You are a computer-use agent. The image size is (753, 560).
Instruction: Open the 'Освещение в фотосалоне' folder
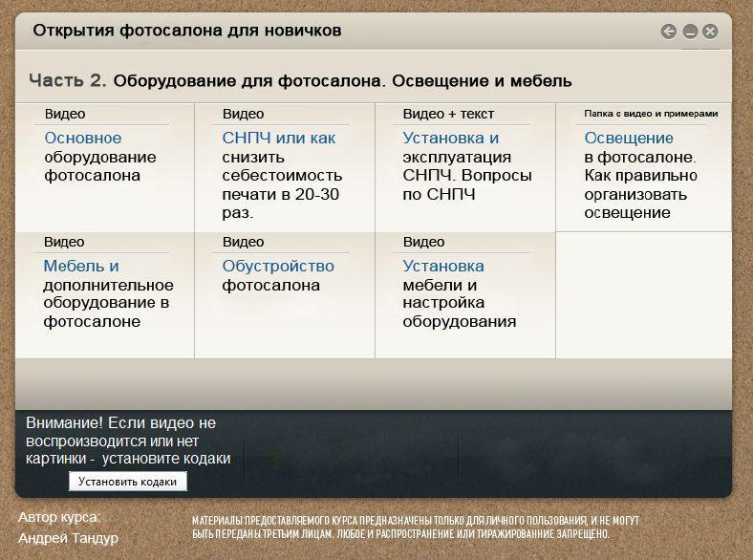(x=629, y=139)
